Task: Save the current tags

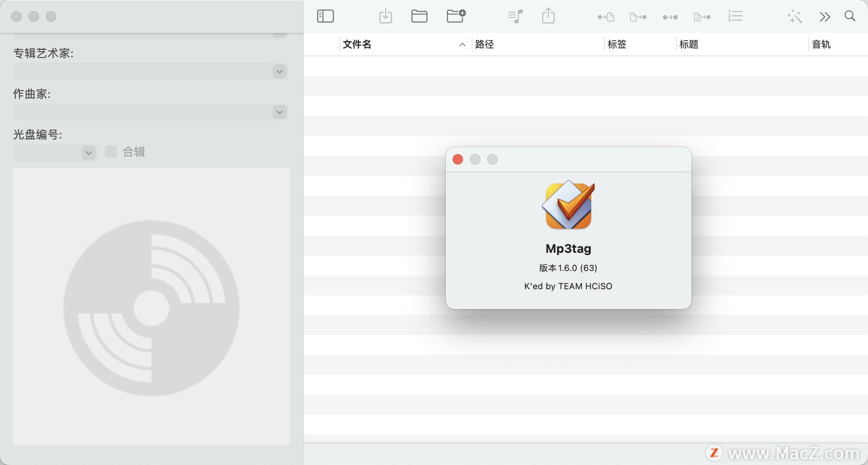Action: [x=386, y=16]
